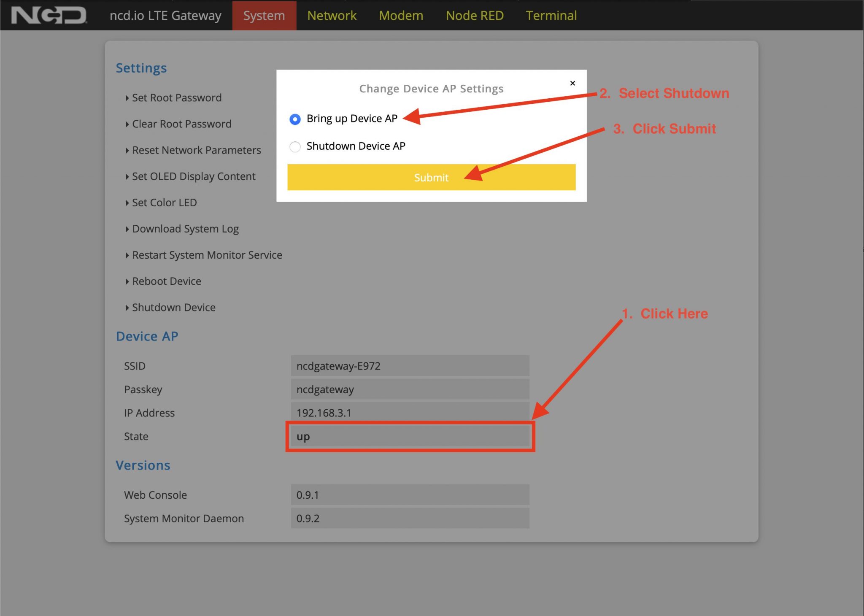Open Set Color LED setting
Image resolution: width=864 pixels, height=616 pixels.
coord(164,203)
